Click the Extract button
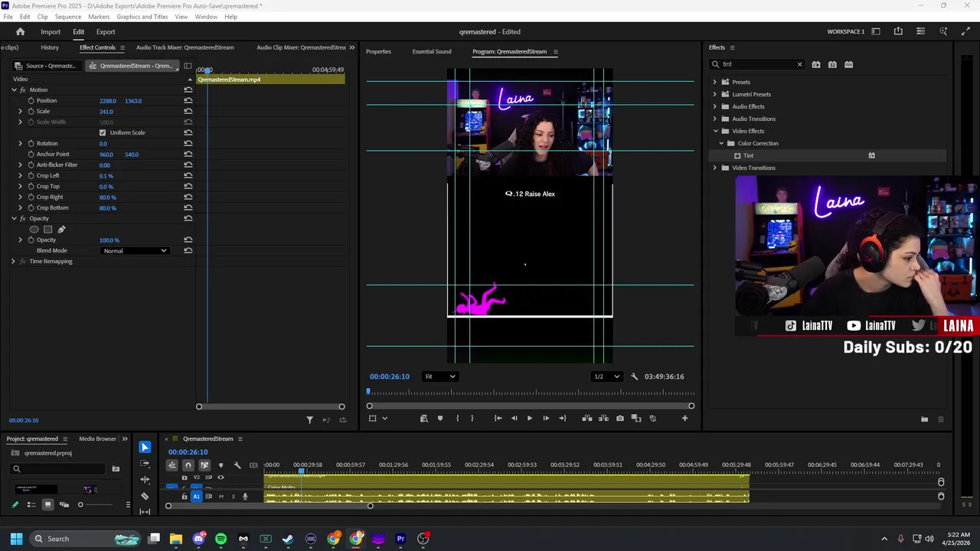 point(603,418)
